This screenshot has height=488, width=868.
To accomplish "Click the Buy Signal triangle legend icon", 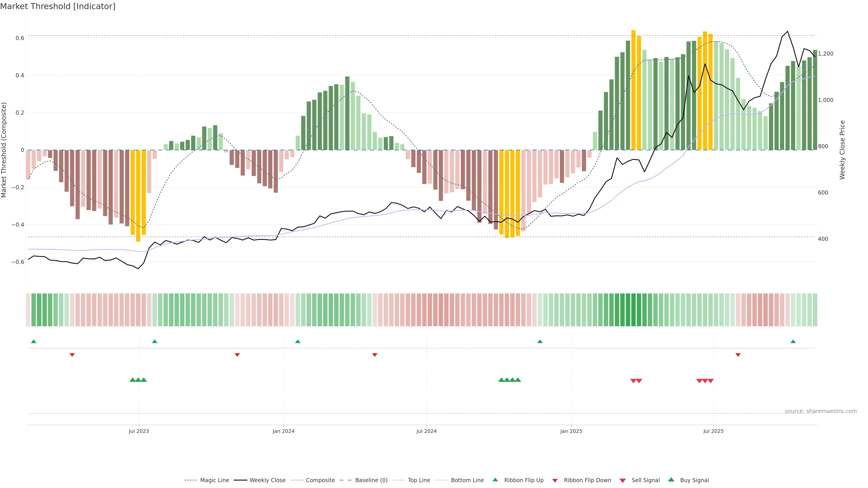I will [x=671, y=480].
